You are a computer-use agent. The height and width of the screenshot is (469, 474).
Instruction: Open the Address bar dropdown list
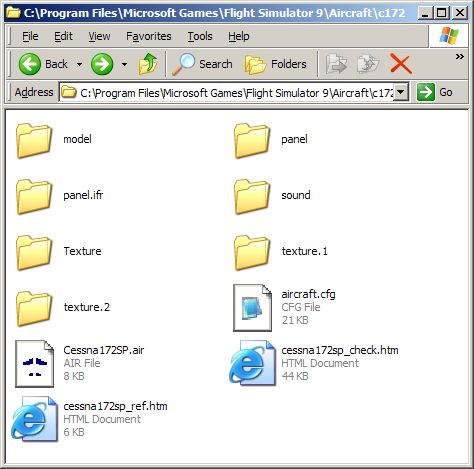click(x=401, y=92)
